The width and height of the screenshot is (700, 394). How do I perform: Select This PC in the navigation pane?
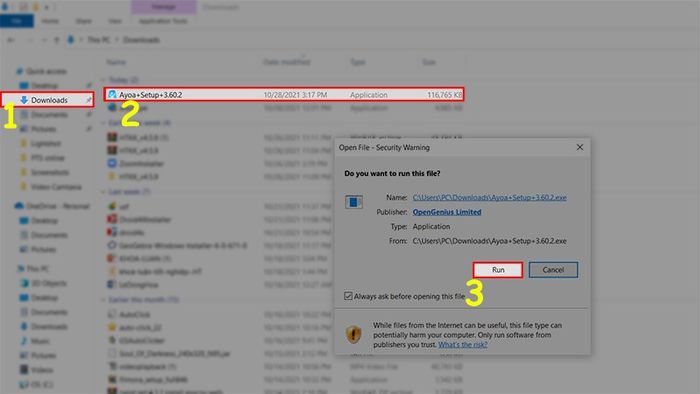click(38, 269)
